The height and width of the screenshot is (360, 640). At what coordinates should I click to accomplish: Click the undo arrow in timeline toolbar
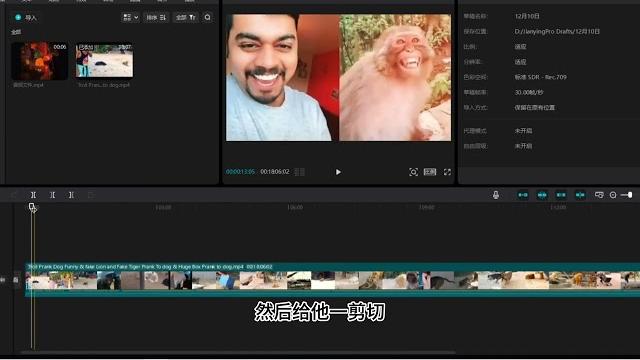click(x=14, y=195)
